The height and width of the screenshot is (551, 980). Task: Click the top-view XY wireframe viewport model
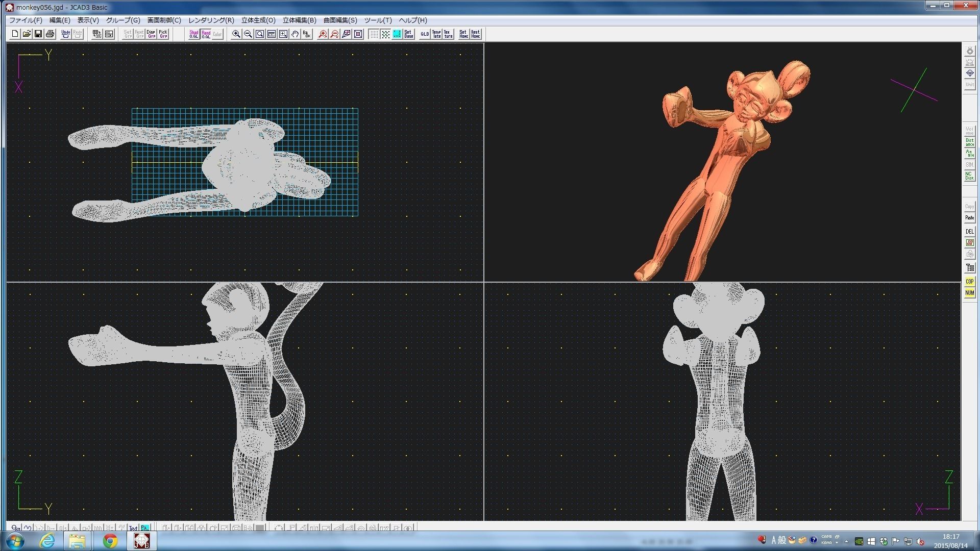coord(199,171)
